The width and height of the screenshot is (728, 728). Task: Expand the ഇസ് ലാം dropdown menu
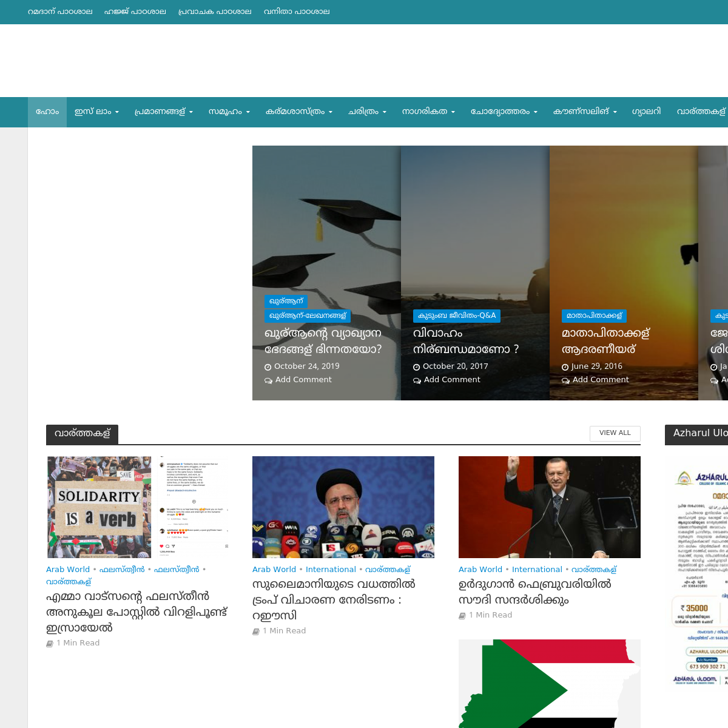click(96, 112)
